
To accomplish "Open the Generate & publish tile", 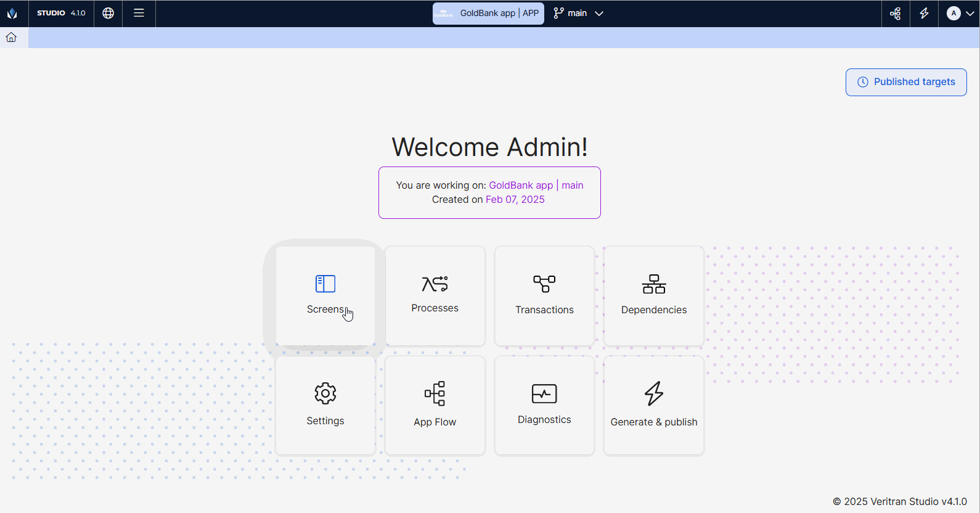I will 653,405.
